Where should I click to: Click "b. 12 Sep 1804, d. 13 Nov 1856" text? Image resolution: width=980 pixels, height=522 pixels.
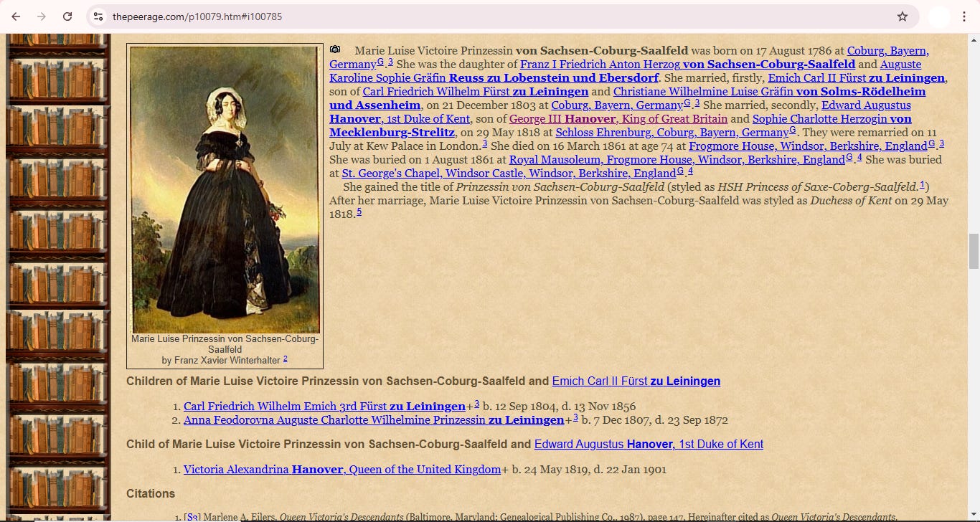[559, 406]
